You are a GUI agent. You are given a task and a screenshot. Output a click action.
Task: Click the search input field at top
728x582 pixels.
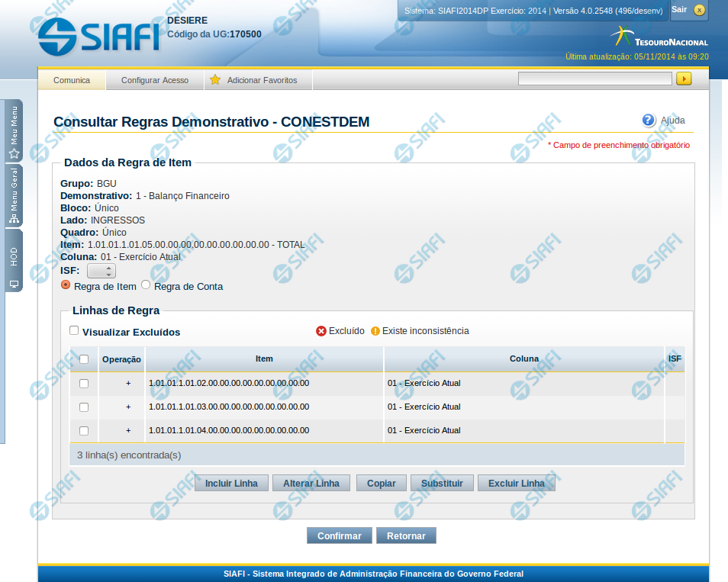pos(594,79)
